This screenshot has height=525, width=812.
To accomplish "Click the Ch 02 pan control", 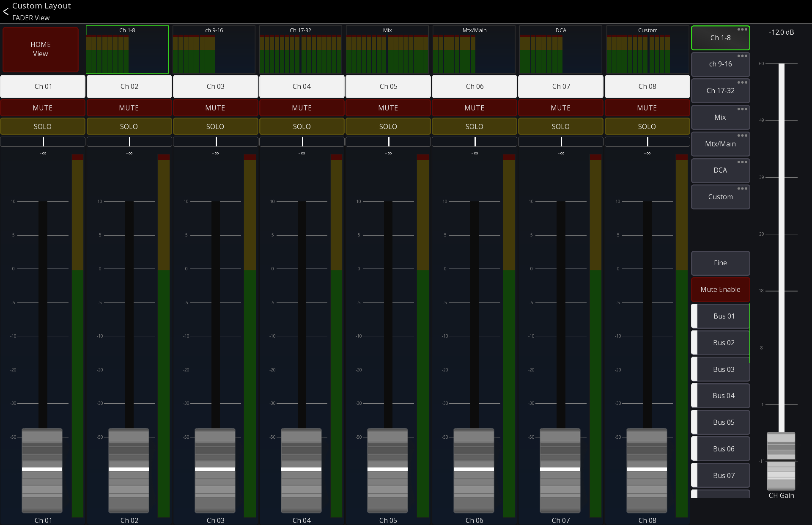I will coord(129,142).
